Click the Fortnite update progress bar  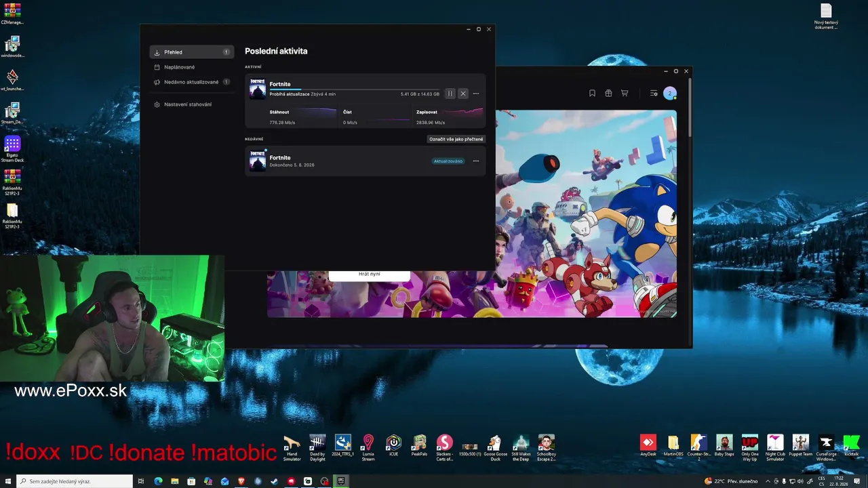(354, 89)
